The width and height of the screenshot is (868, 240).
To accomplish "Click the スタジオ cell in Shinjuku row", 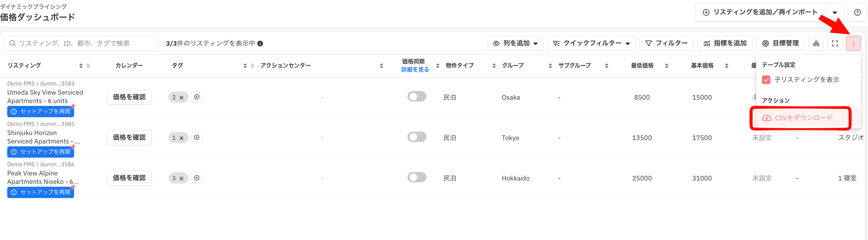I will (851, 138).
